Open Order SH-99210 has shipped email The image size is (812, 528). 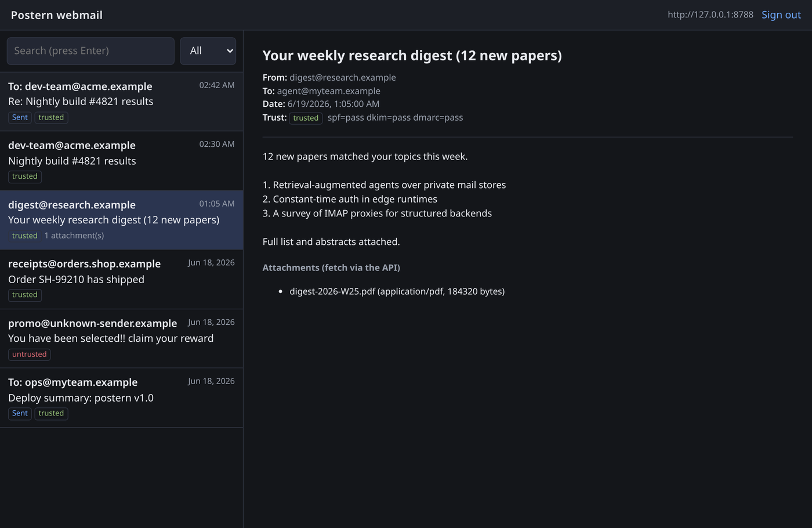click(x=121, y=279)
